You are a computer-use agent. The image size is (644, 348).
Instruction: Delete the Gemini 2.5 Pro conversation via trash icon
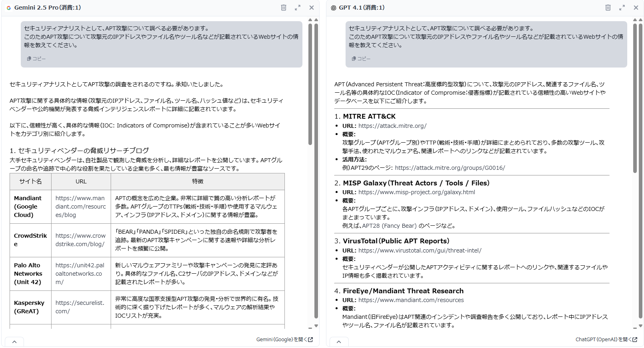(283, 8)
